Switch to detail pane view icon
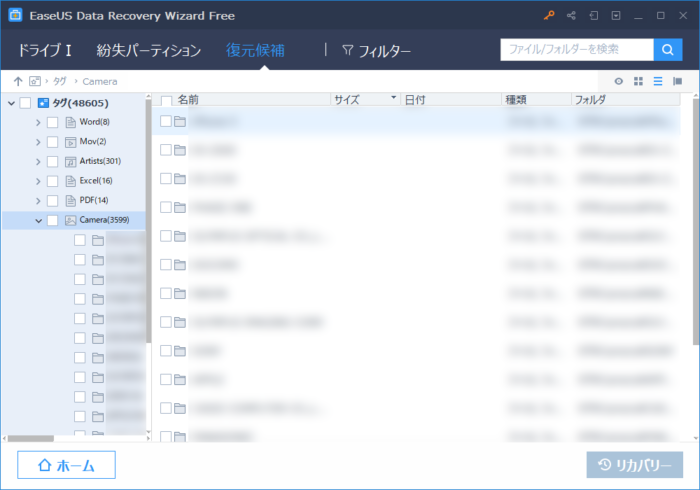The height and width of the screenshot is (490, 700). [678, 81]
